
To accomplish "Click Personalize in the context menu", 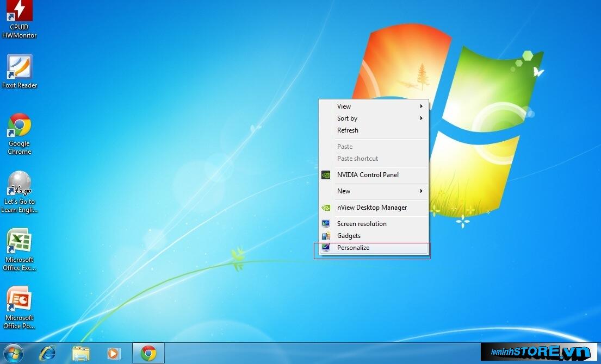I will tap(353, 248).
